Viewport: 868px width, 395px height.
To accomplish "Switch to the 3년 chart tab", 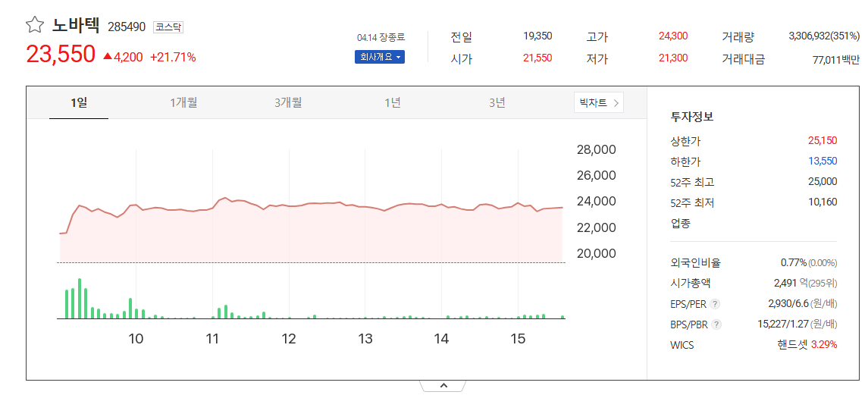I will [497, 102].
